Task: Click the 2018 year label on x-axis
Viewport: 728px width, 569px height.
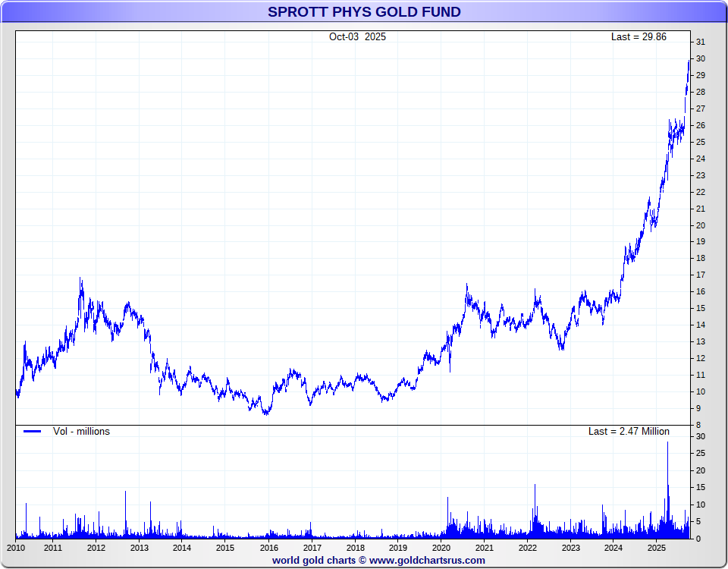Action: point(355,548)
